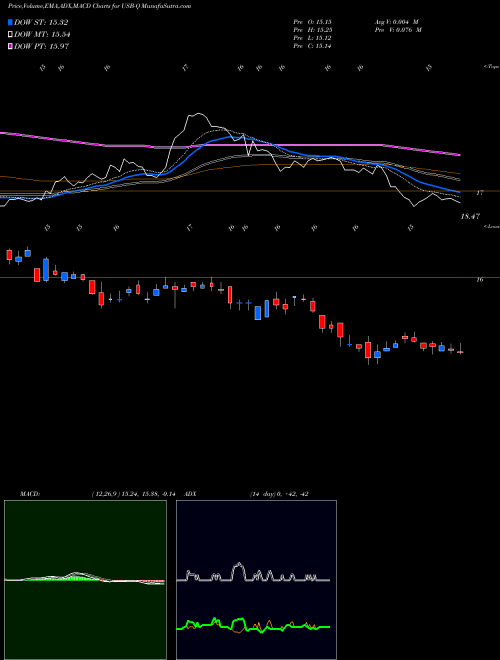The width and height of the screenshot is (500, 660).
Task: Open the green MACD indicator panel
Action: pyautogui.click(x=85, y=580)
